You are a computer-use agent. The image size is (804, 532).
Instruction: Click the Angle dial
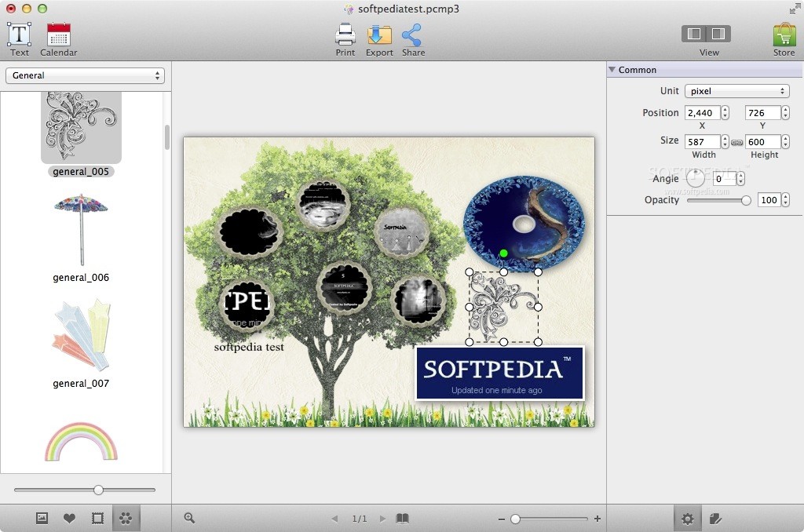tap(696, 178)
